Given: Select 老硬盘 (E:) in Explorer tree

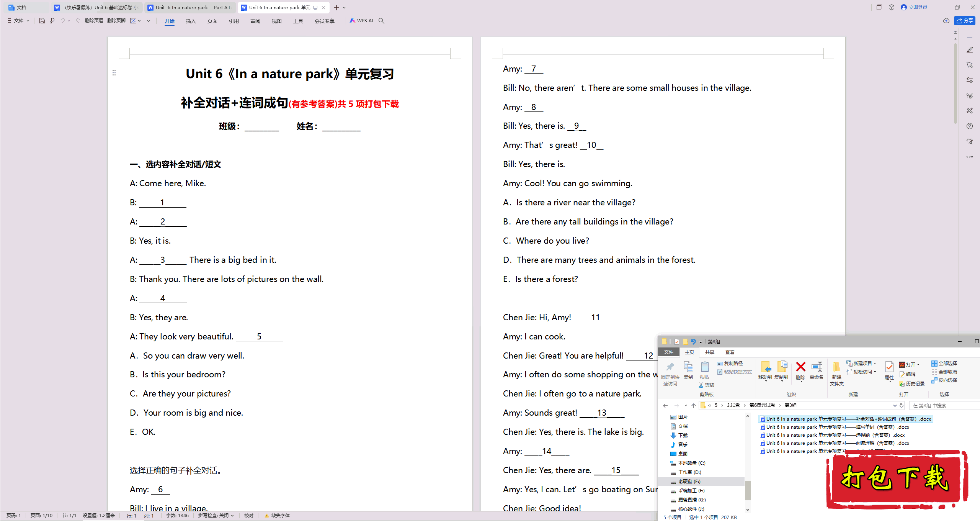Looking at the screenshot, I should 689,482.
